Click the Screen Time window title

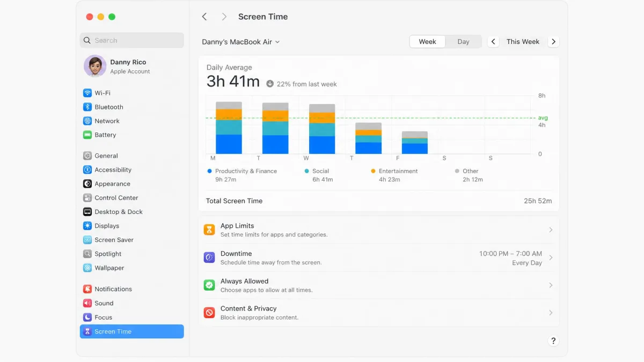click(x=263, y=17)
